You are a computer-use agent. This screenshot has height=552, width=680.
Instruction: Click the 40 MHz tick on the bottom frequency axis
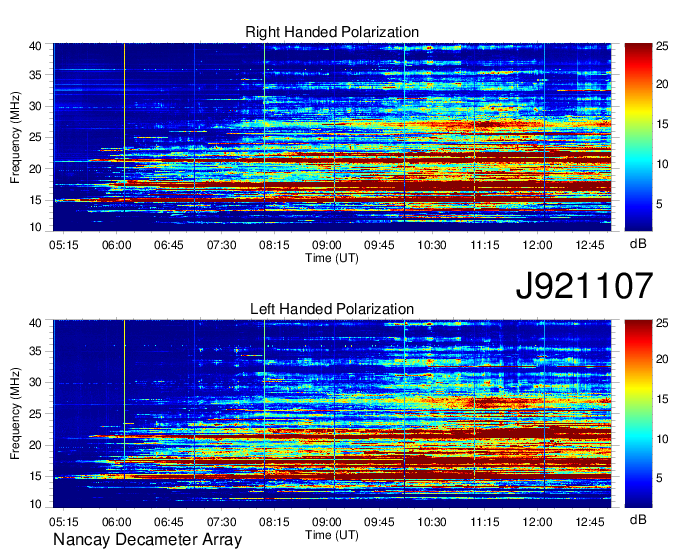(x=35, y=323)
